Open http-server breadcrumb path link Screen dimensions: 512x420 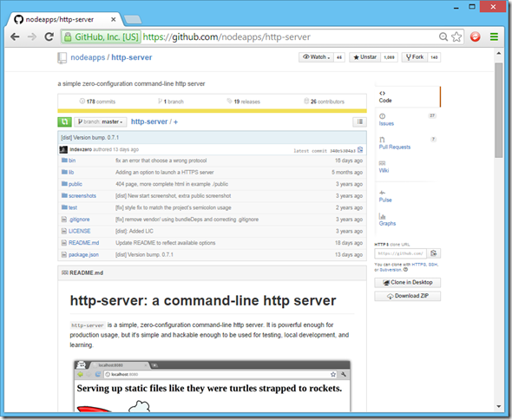click(x=149, y=121)
